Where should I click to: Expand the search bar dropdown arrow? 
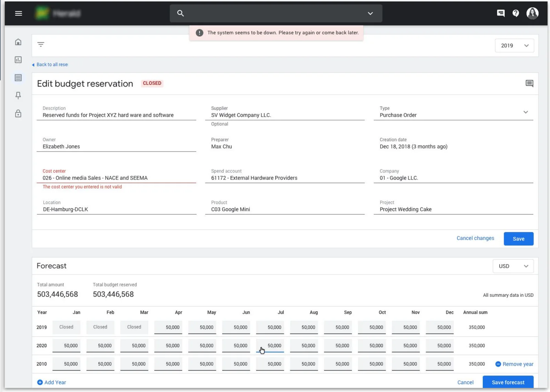pyautogui.click(x=370, y=13)
